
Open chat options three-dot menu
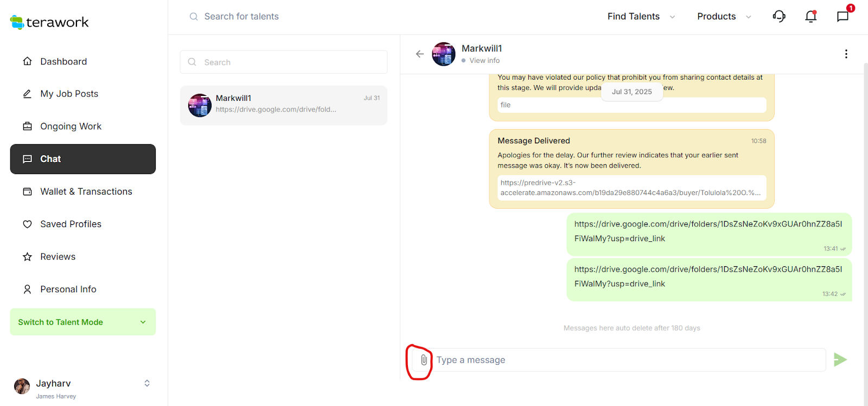[x=846, y=54]
